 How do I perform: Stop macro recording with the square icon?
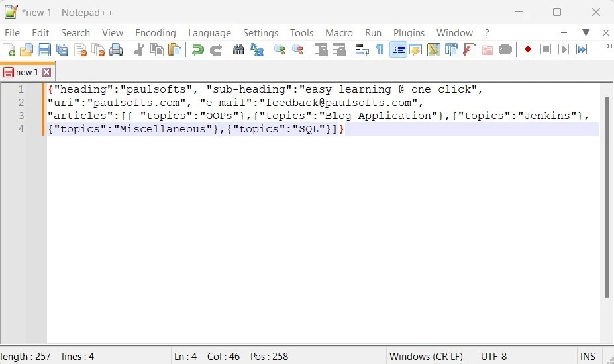pos(546,50)
